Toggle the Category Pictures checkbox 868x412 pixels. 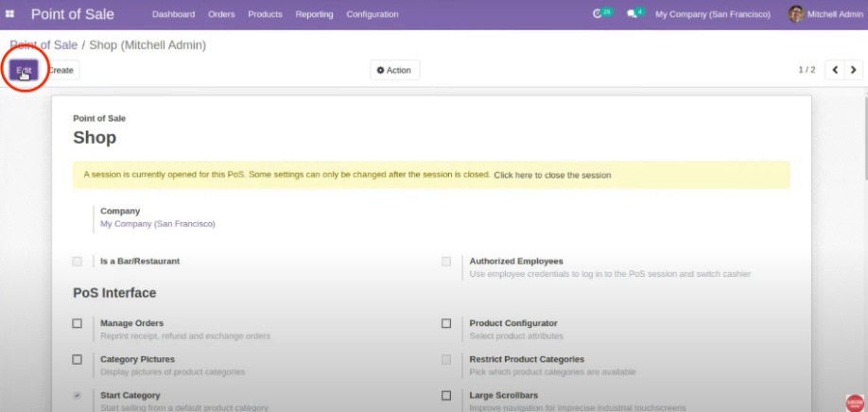click(x=78, y=360)
